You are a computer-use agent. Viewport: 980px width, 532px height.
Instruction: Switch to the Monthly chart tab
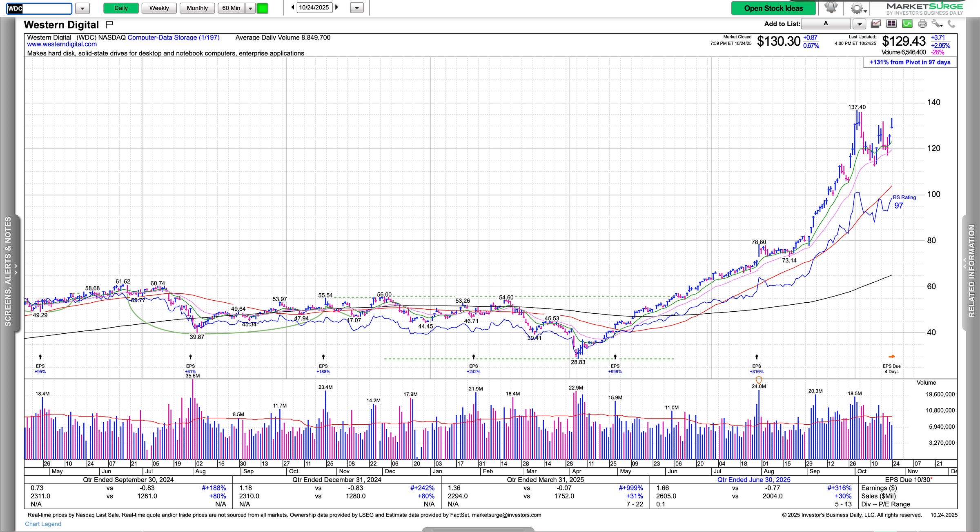[197, 8]
